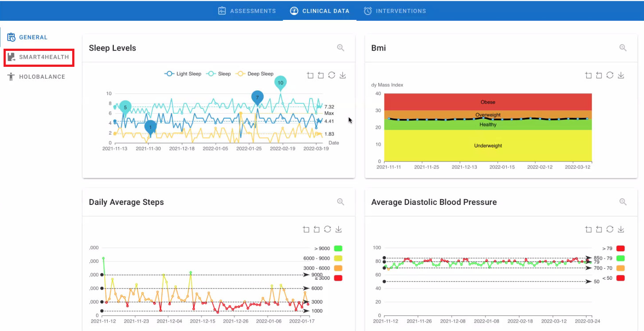Enlarge Daily Average Steps chart with magnifier icon
Image resolution: width=644 pixels, height=331 pixels.
coord(341,202)
